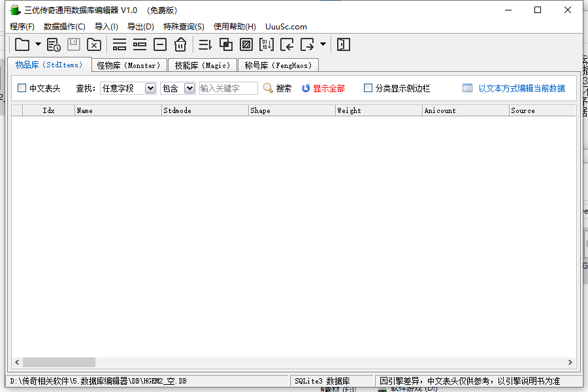Switch to the 怪物库 (Monster) tab
This screenshot has height=392, width=588.
128,65
